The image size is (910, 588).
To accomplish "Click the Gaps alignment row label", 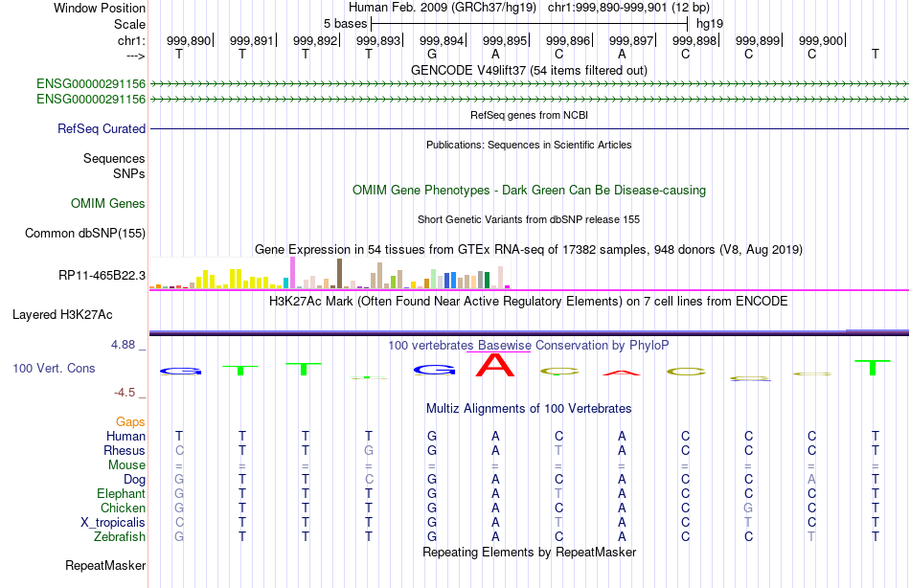I will pos(130,422).
